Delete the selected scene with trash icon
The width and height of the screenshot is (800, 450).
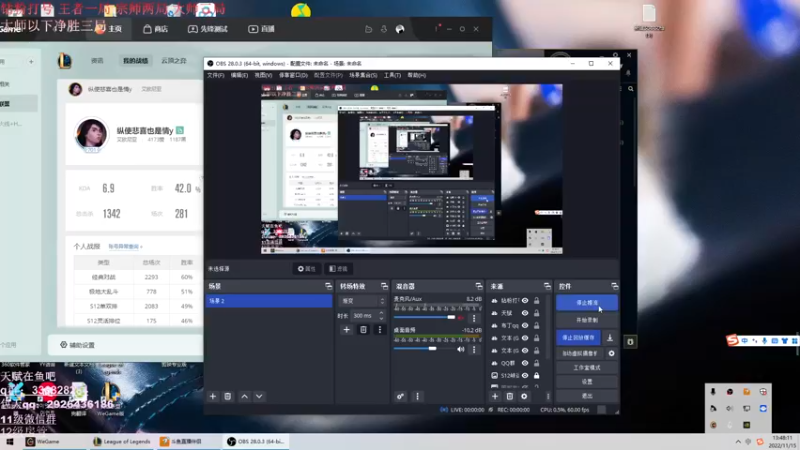point(228,396)
